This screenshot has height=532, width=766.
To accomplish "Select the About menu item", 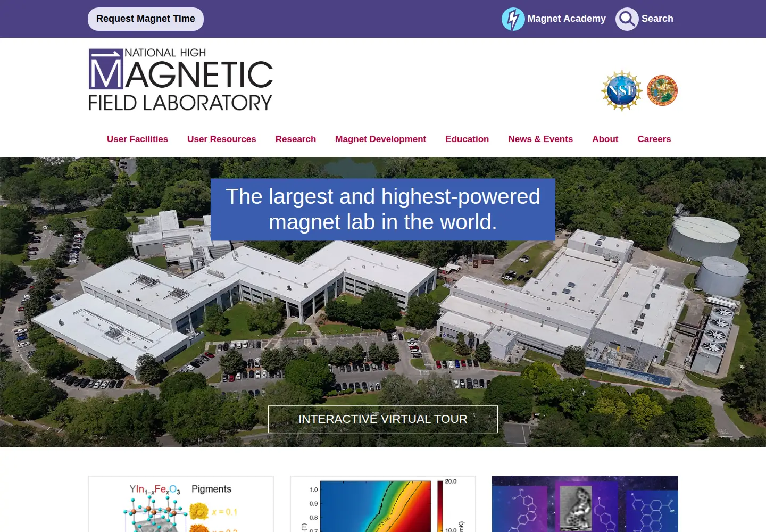I will 605,139.
